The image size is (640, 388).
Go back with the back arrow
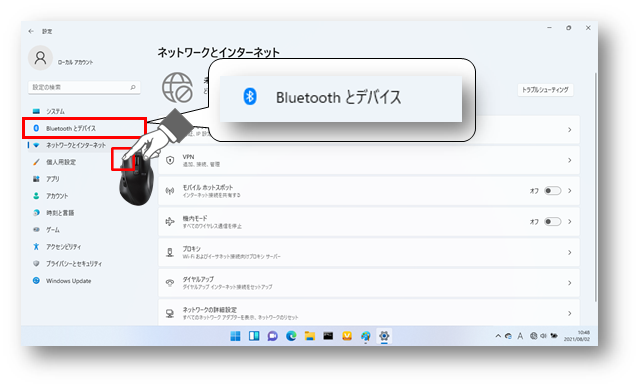point(31,31)
